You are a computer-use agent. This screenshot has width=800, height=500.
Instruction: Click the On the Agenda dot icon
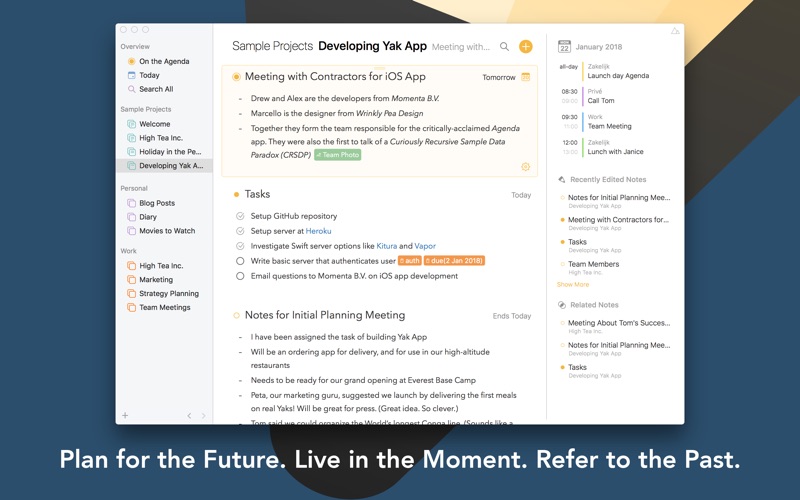pyautogui.click(x=131, y=61)
